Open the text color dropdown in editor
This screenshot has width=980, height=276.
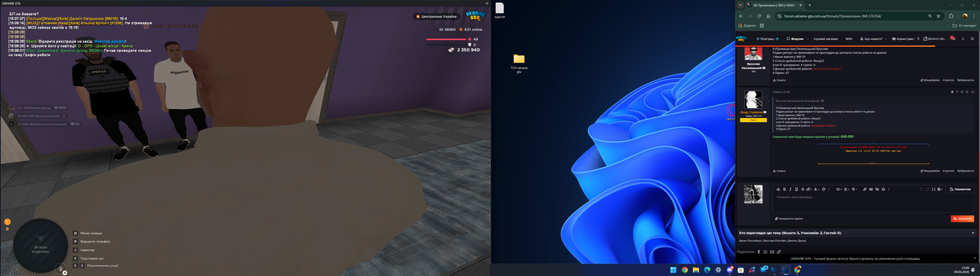816,189
